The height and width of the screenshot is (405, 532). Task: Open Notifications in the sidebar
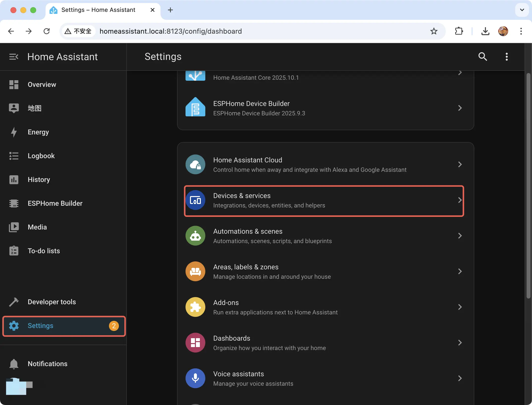coord(48,364)
